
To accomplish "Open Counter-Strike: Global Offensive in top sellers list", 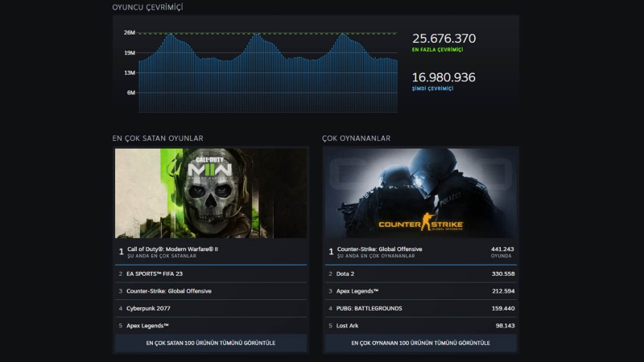I will [x=169, y=291].
